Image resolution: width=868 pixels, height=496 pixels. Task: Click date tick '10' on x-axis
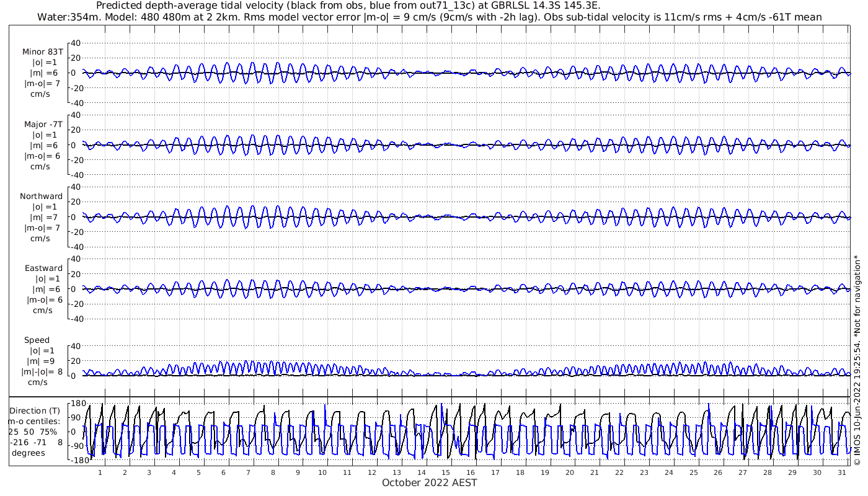322,472
